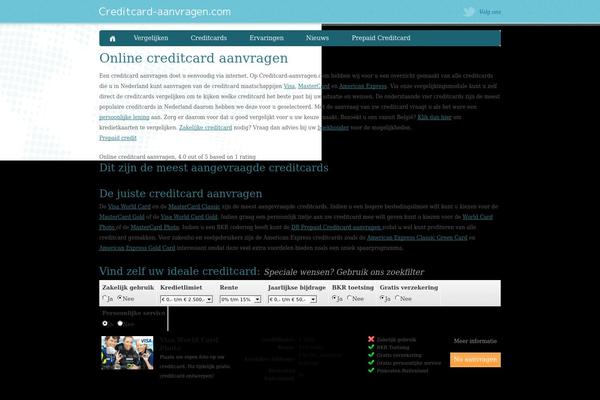This screenshot has width=600, height=400.
Task: Open the Nieuws menu item
Action: pyautogui.click(x=317, y=38)
